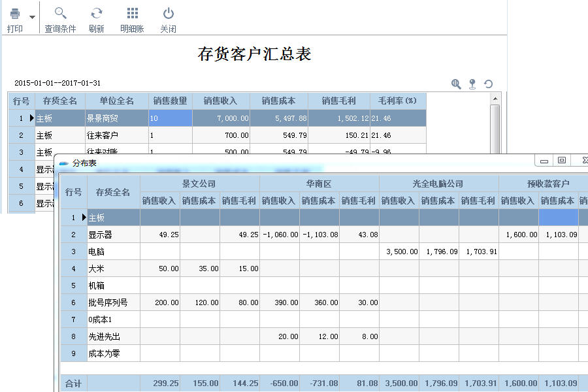Click the Print (打印) printer icon
Viewport: 588px width, 392px height.
[15, 14]
